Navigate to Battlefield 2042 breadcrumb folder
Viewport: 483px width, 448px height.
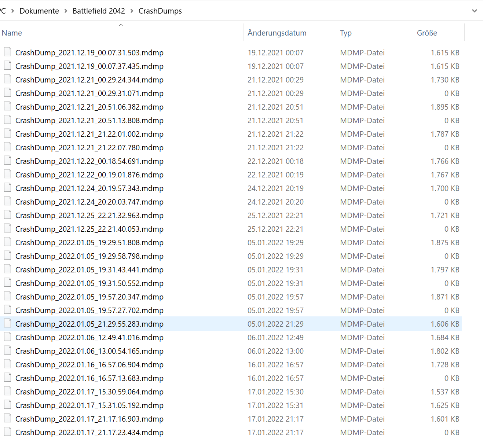(99, 11)
